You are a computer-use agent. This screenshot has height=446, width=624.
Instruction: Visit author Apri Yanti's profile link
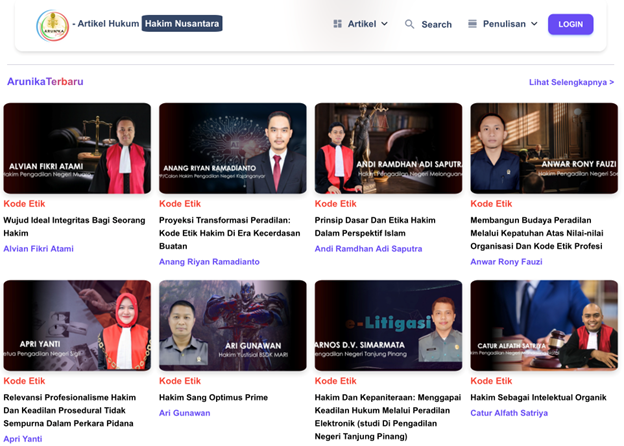(23, 438)
